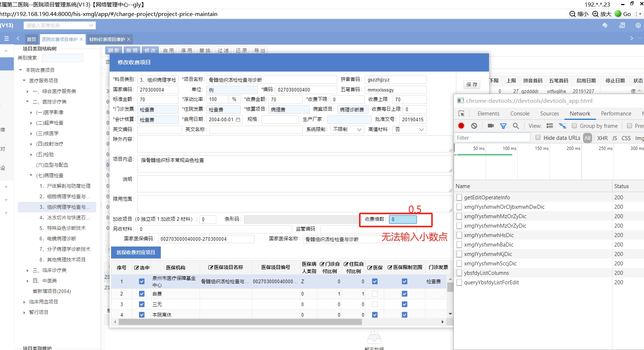Switch to the Console tab in DevTools
This screenshot has width=644, height=350.
tap(519, 114)
